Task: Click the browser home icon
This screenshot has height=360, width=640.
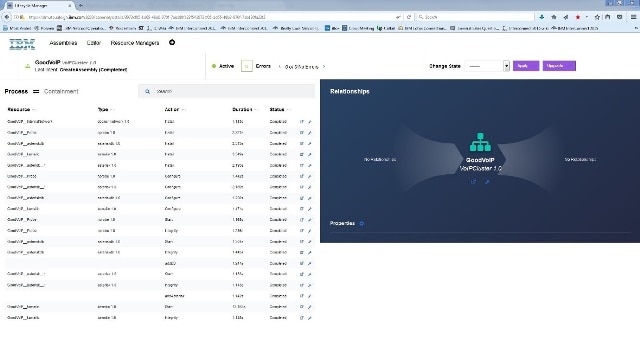Action: pyautogui.click(x=554, y=17)
